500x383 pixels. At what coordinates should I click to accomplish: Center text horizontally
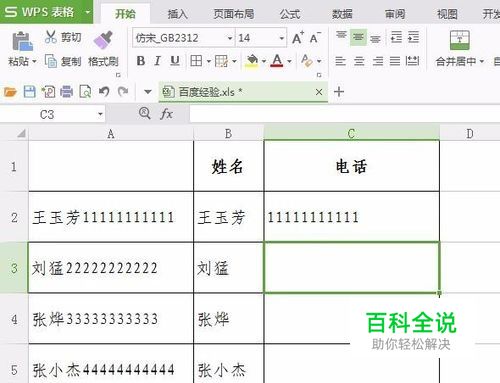(x=359, y=61)
